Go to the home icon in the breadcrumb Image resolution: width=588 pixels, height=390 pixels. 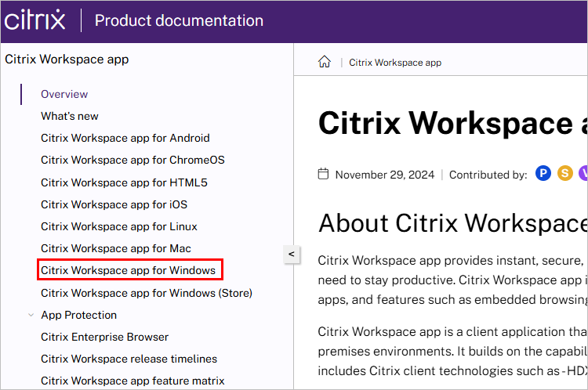click(325, 62)
